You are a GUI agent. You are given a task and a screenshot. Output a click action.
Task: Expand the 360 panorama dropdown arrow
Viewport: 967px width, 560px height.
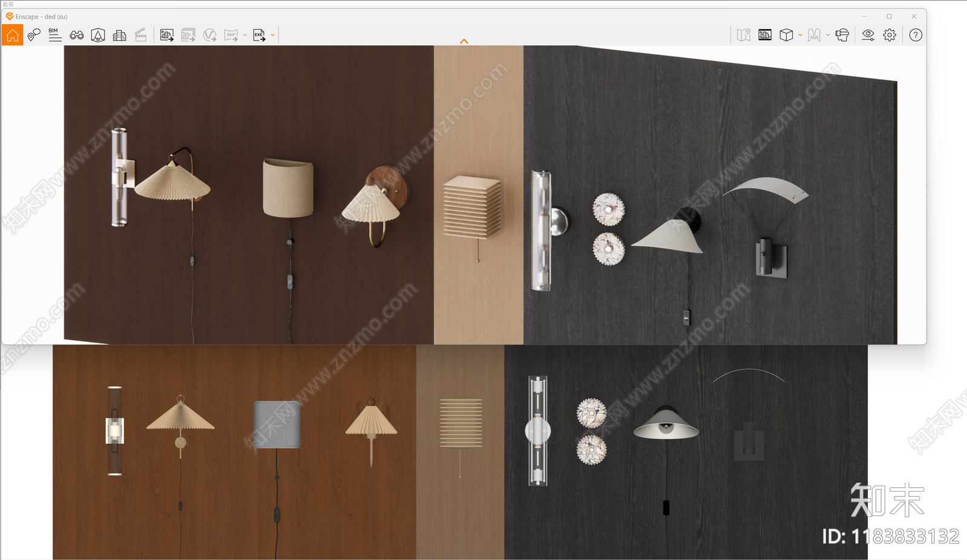pyautogui.click(x=245, y=35)
